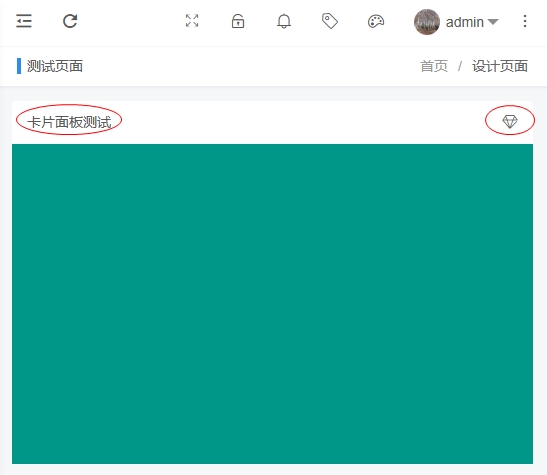Click the admin avatar picture
Viewport: 547px width, 475px height.
tap(427, 22)
